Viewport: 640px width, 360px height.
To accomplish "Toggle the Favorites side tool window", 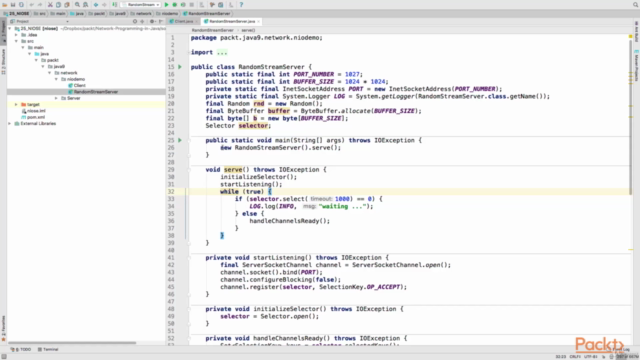I will point(3,328).
